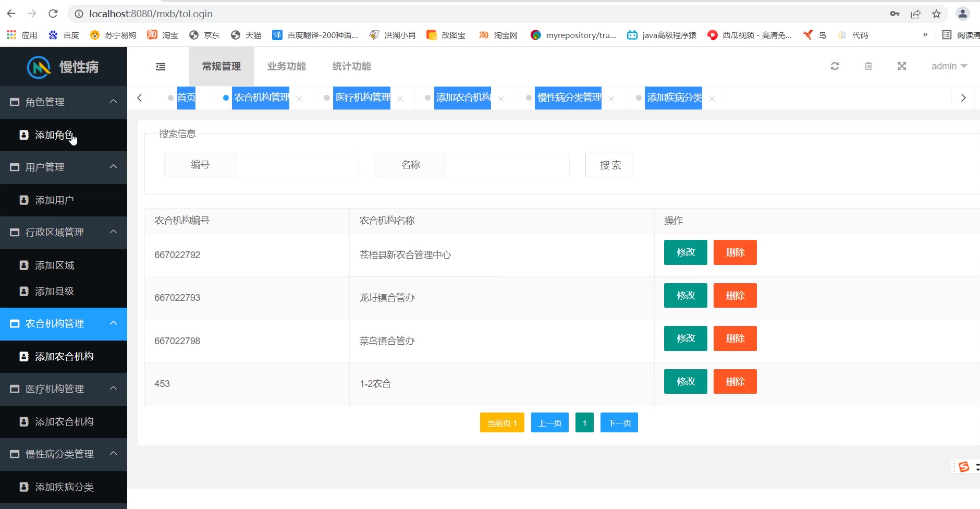Click browser bookmark star icon
This screenshot has height=509, width=980.
coord(936,14)
